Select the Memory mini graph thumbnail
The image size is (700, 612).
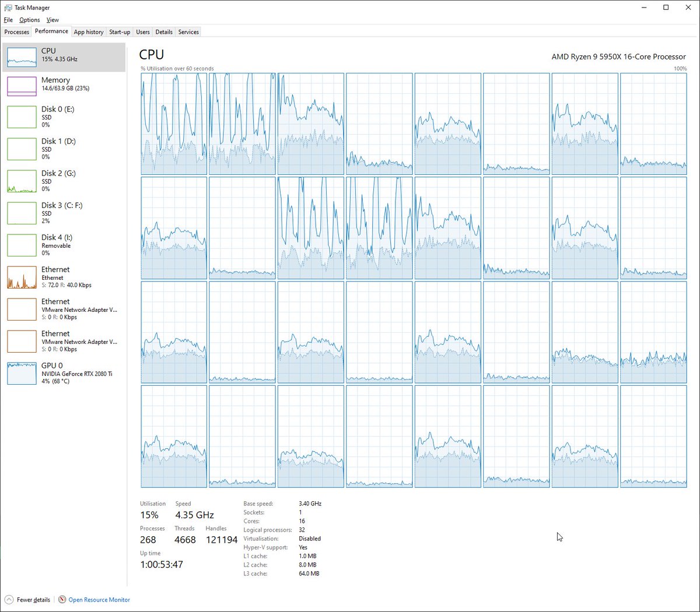click(22, 86)
